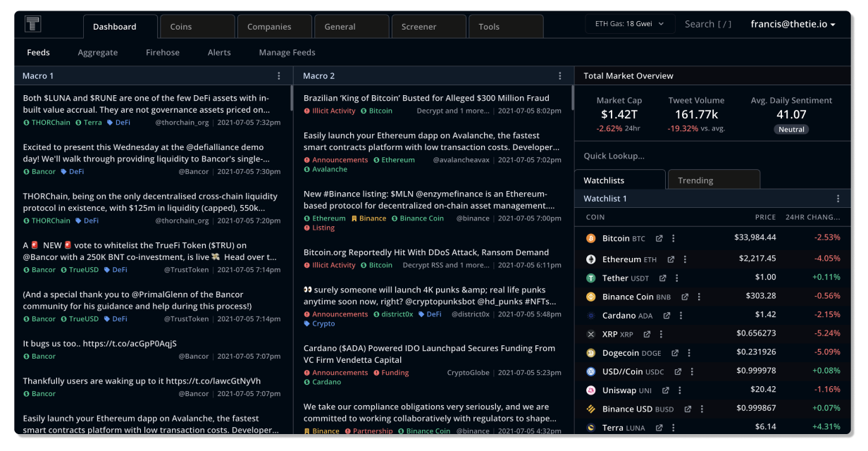
Task: Select the Trending tab
Action: (714, 180)
